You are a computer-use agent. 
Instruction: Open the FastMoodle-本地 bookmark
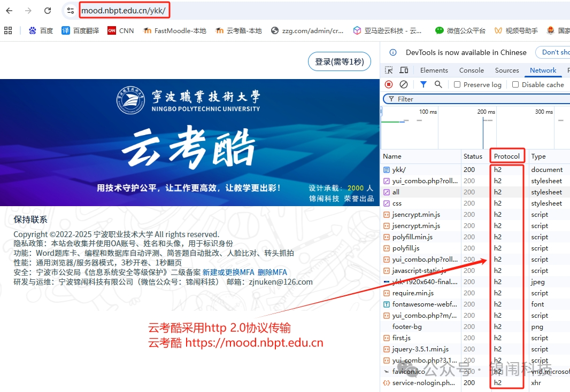[174, 30]
